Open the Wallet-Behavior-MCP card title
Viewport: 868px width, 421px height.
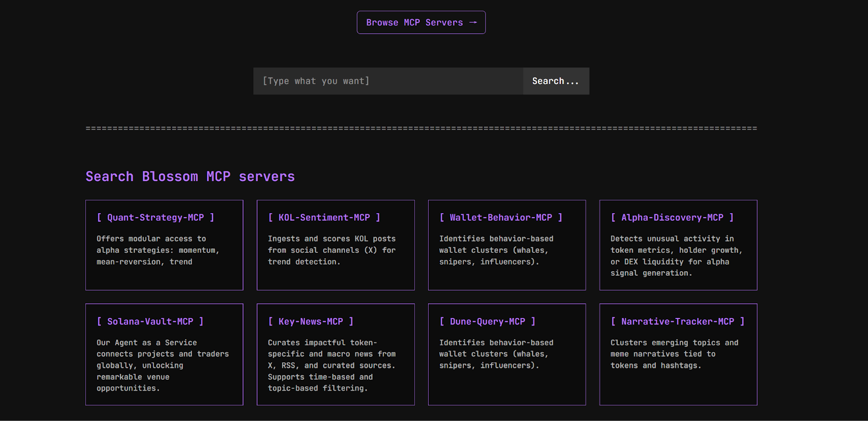(x=500, y=218)
